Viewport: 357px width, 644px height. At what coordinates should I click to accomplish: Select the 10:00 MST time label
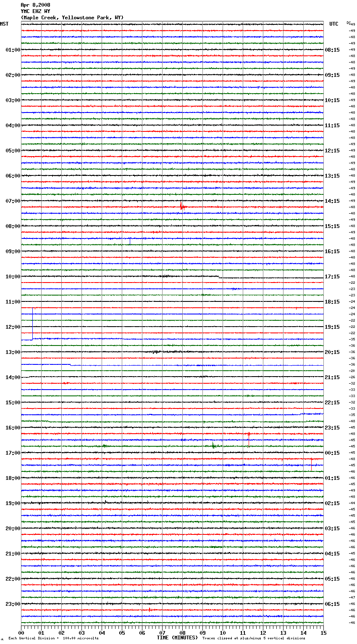coord(13,277)
